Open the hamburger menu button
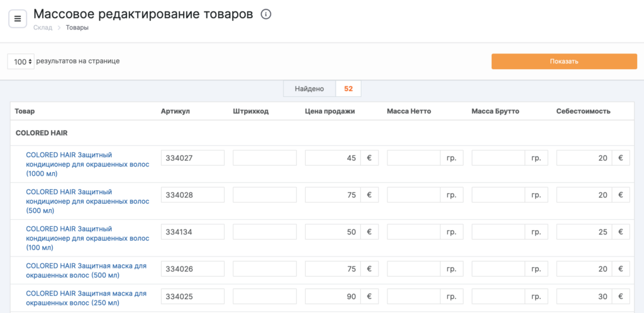Viewport: 644px width, 313px height. tap(17, 18)
